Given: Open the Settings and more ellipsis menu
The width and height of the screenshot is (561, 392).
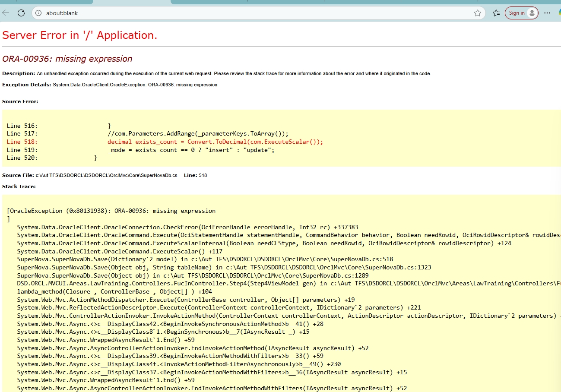Looking at the screenshot, I should 547,13.
